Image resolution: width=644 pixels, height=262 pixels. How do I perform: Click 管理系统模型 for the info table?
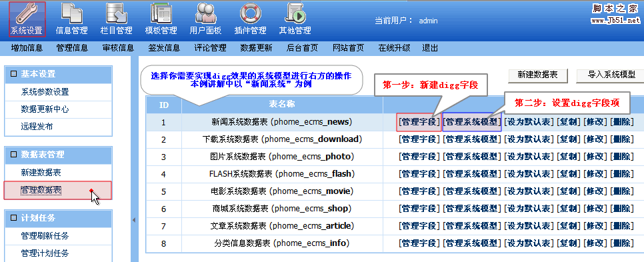pyautogui.click(x=472, y=243)
